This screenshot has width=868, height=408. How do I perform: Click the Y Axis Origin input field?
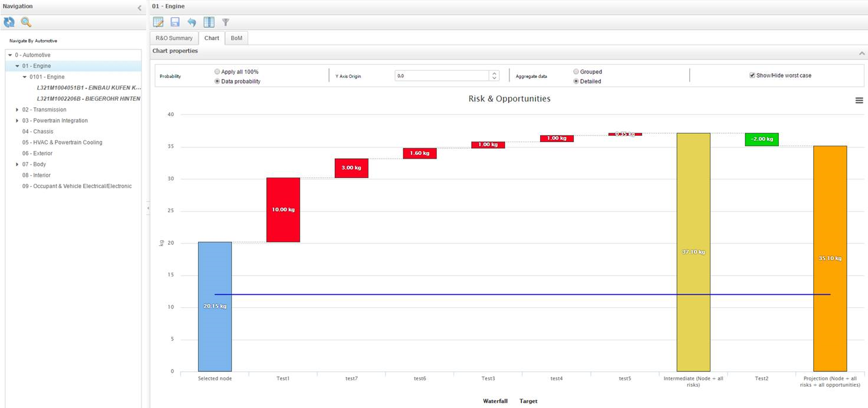point(442,76)
